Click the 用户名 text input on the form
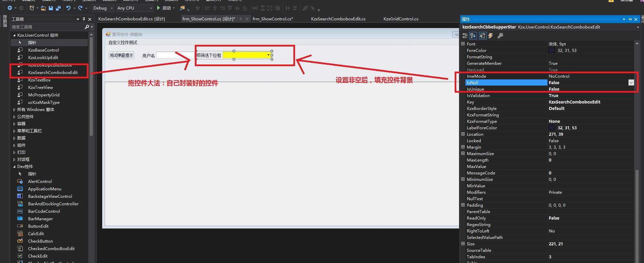 click(174, 55)
